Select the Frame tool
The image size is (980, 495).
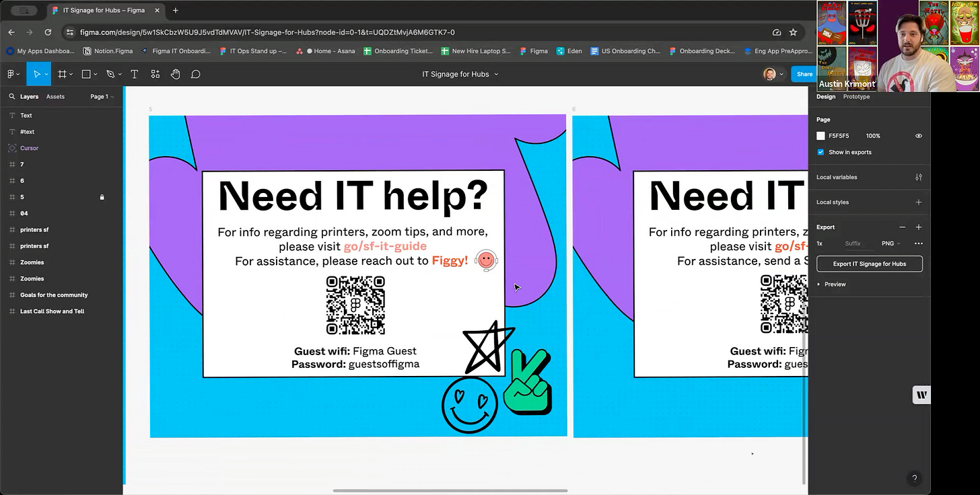click(62, 74)
